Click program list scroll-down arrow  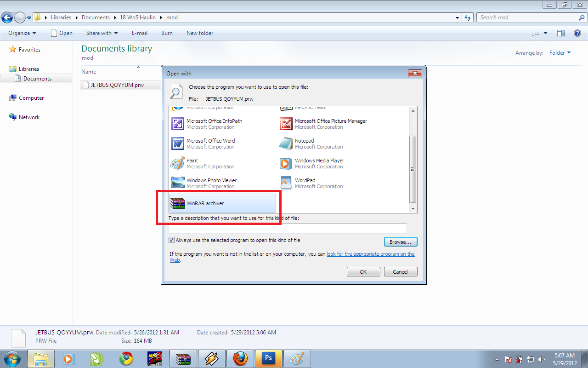(x=413, y=209)
